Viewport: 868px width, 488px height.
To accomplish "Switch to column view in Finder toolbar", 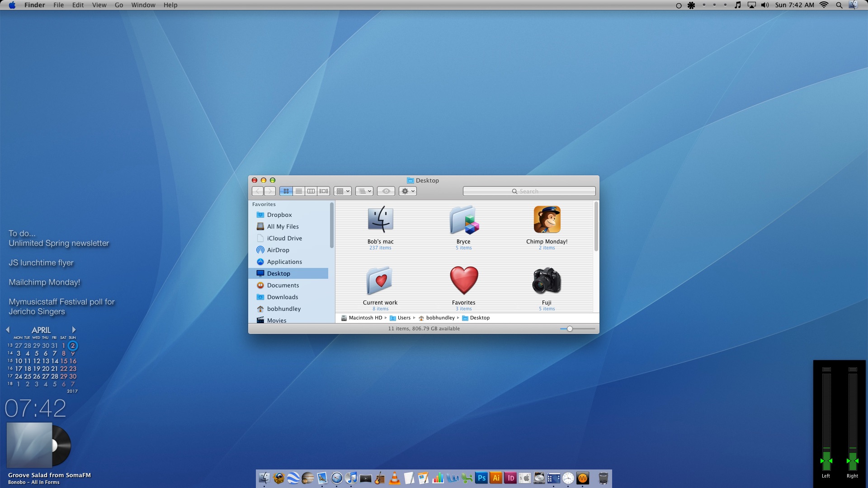I will [311, 191].
